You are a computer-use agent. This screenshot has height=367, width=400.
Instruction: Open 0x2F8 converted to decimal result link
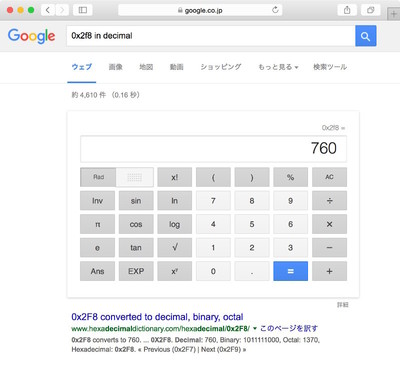pos(157,317)
